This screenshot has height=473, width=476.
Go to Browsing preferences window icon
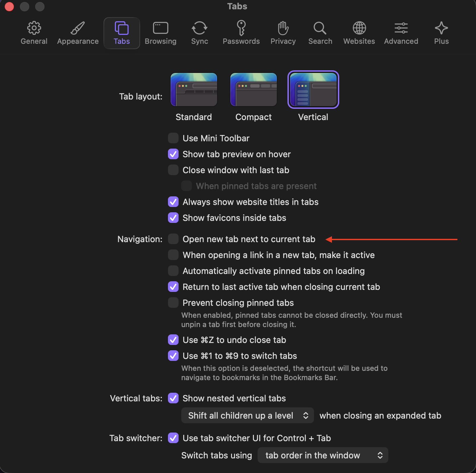pyautogui.click(x=161, y=33)
